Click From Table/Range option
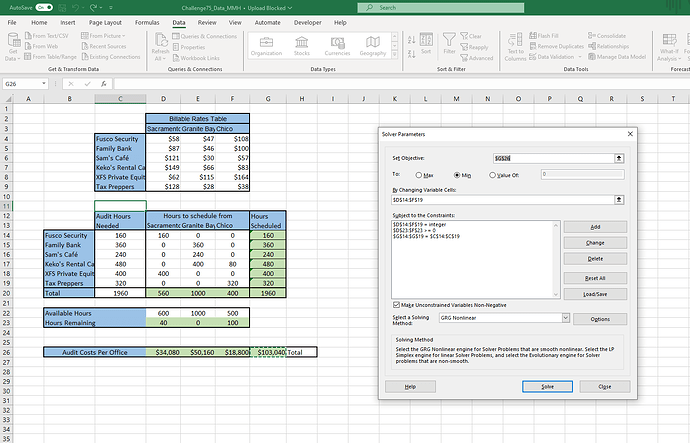This screenshot has width=690, height=443. click(x=50, y=57)
